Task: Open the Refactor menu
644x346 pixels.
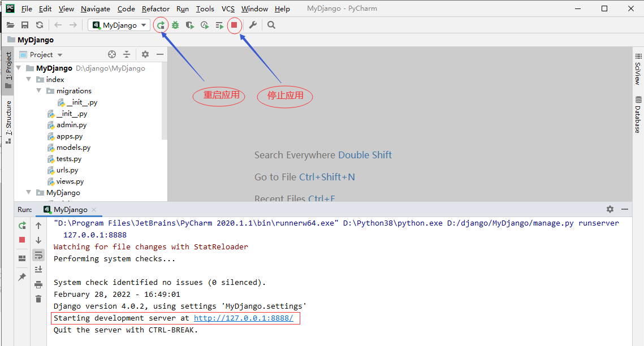Action: click(155, 8)
